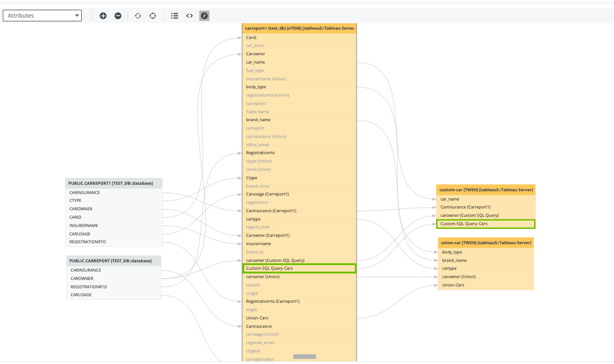The width and height of the screenshot is (614, 364).
Task: Click Union-Cars in union-car table
Action: coord(486,285)
